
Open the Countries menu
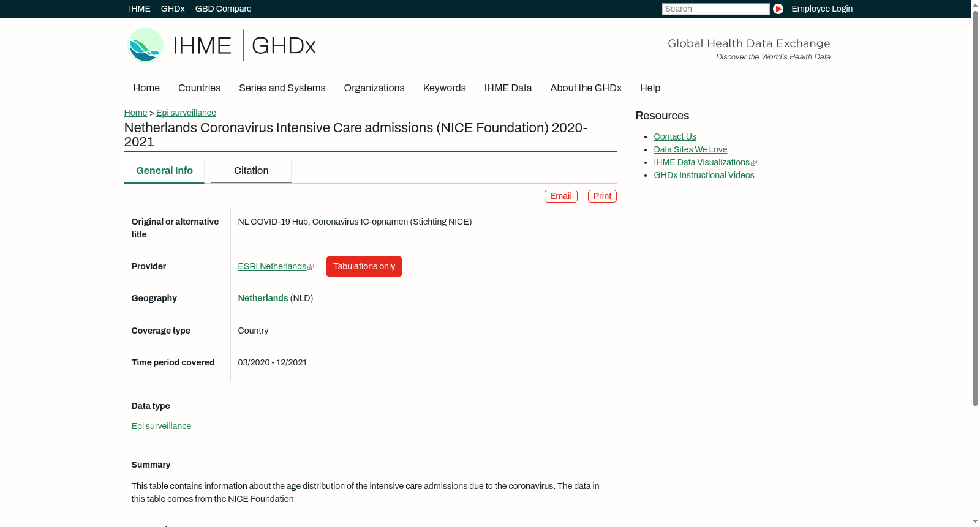(x=199, y=88)
